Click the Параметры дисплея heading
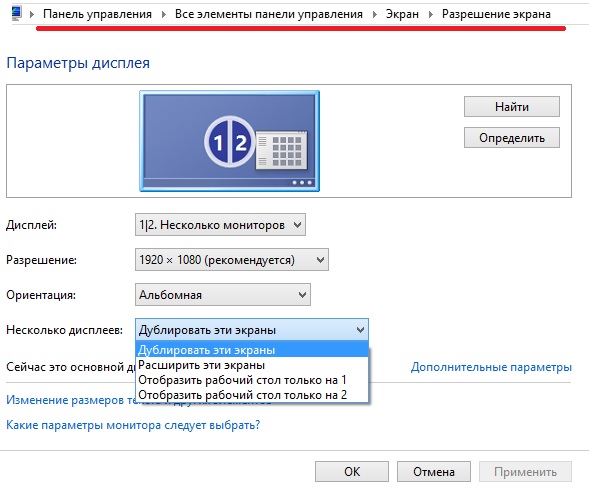 click(x=78, y=63)
